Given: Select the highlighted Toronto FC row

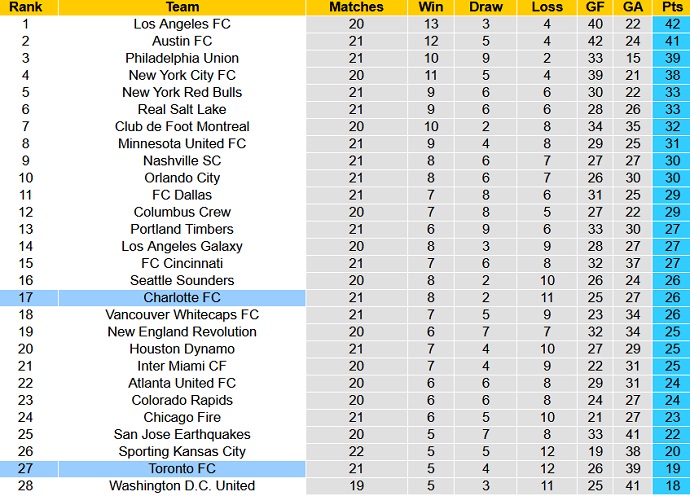Looking at the screenshot, I should click(182, 468).
